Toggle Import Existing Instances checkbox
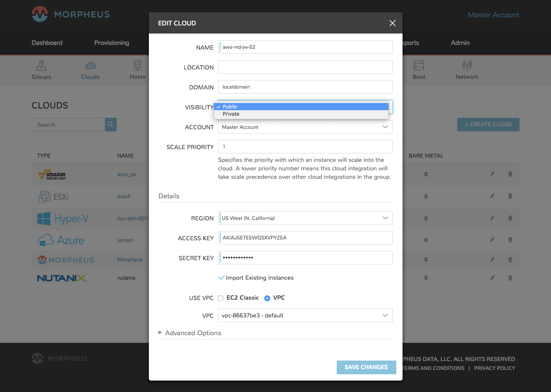Screen dimensions: 551x392 [x=221, y=278]
